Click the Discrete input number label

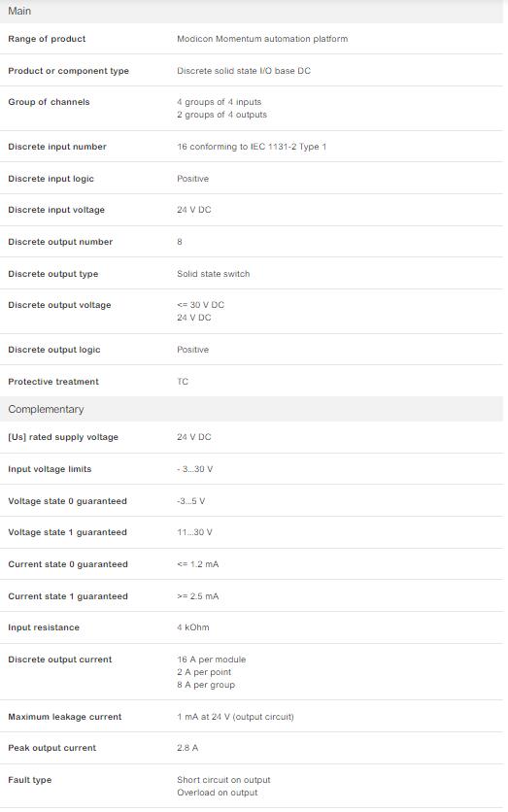coord(57,147)
